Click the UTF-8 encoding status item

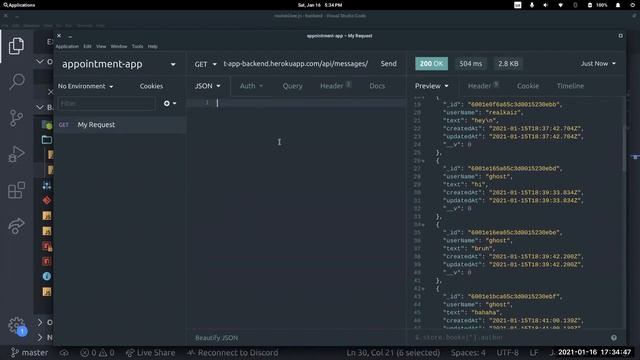pos(507,353)
